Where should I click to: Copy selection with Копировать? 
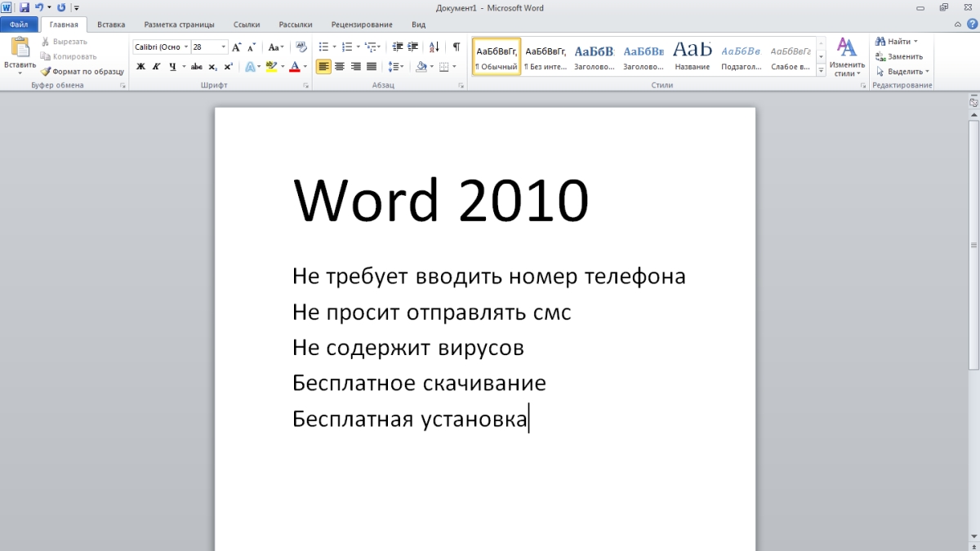coord(68,56)
